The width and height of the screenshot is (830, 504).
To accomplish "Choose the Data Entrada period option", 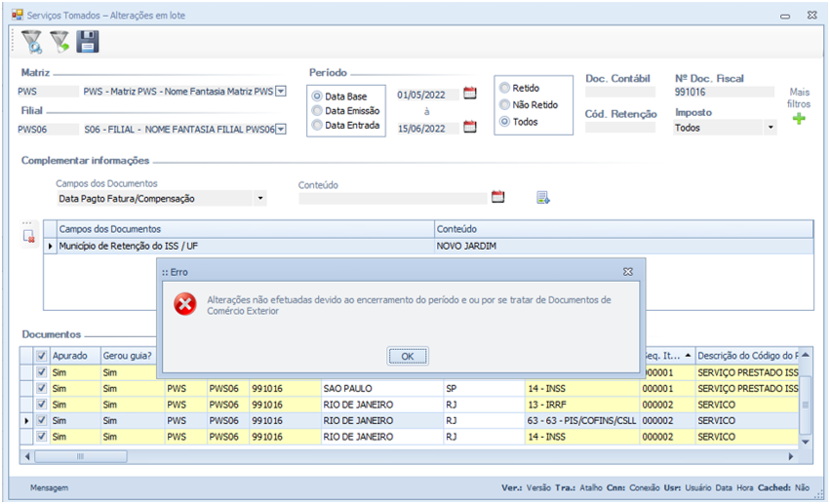I will [x=317, y=125].
